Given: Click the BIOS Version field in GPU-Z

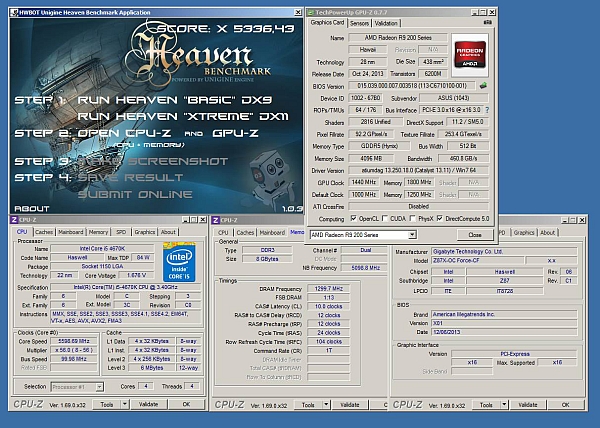Looking at the screenshot, I should [x=412, y=86].
